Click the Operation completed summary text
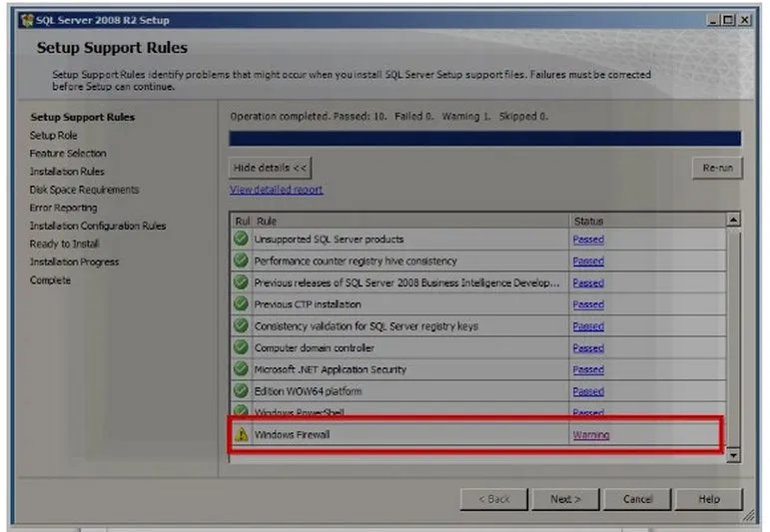Image resolution: width=770 pixels, height=532 pixels. pyautogui.click(x=388, y=117)
